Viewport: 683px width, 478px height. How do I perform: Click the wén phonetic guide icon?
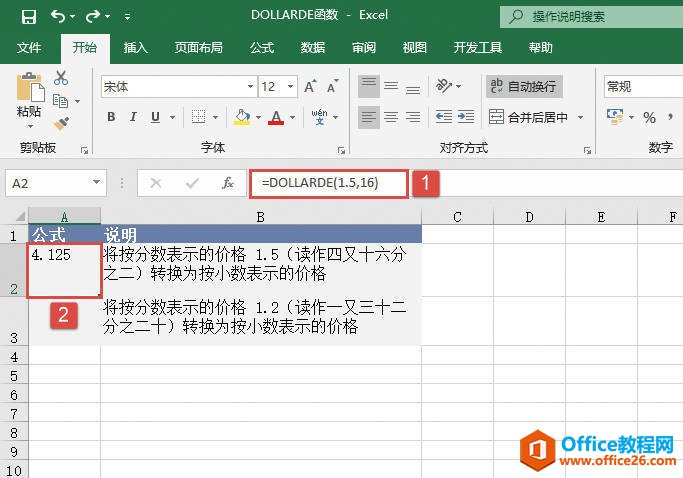tap(319, 117)
